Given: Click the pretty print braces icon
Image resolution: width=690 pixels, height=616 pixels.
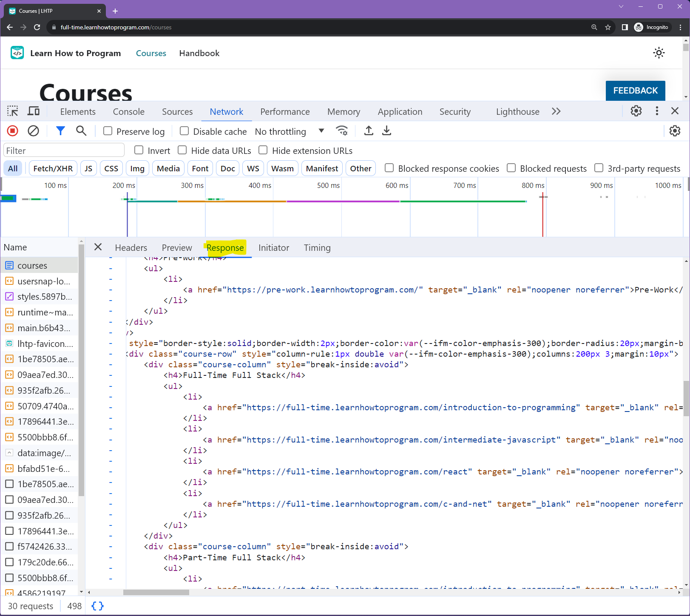Looking at the screenshot, I should click(97, 606).
